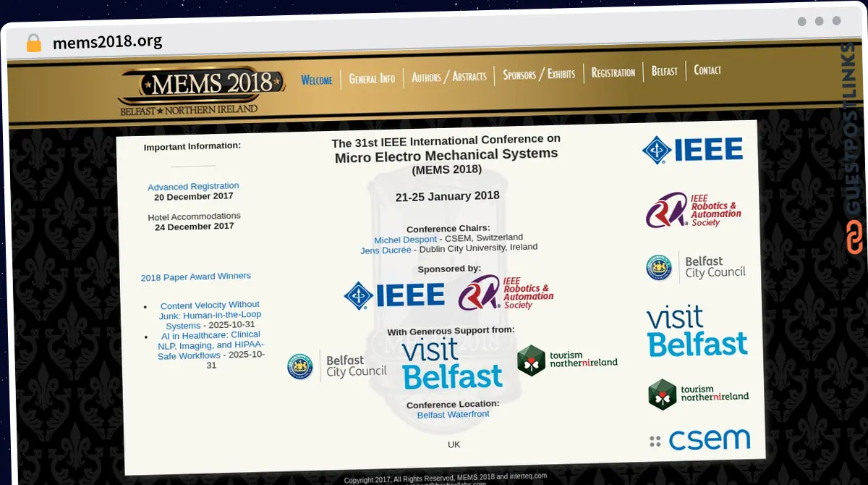Open the Sponsors / Exhibits menu
Viewport: 868px width, 485px height.
539,74
